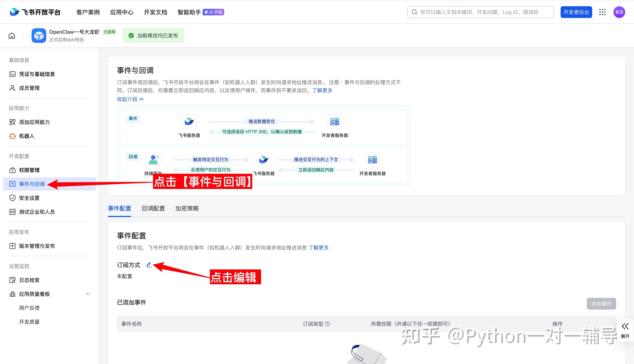This screenshot has width=634, height=364.
Task: Expand the 展开 side panel button
Action: (625, 330)
